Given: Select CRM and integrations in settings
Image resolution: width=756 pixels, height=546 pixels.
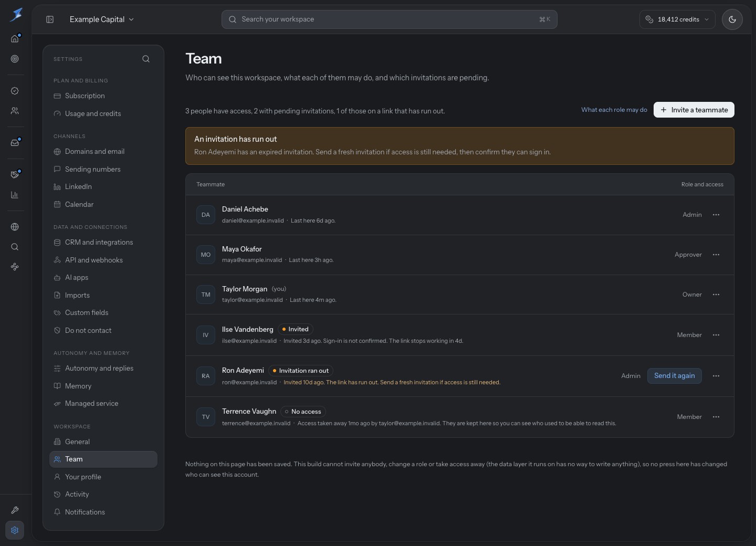Looking at the screenshot, I should pyautogui.click(x=103, y=243).
